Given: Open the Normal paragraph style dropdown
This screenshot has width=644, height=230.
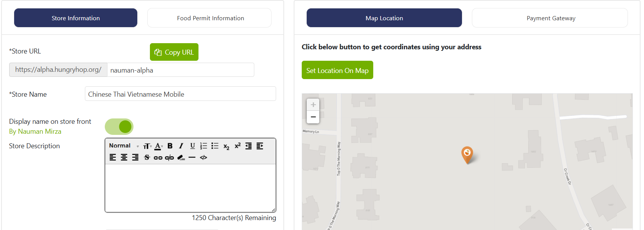Looking at the screenshot, I should click(124, 146).
